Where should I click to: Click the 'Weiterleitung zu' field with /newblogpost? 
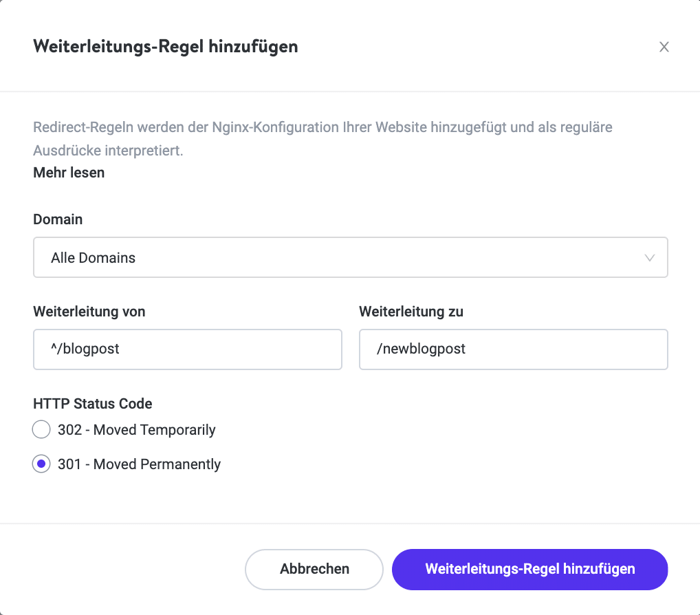coord(513,349)
